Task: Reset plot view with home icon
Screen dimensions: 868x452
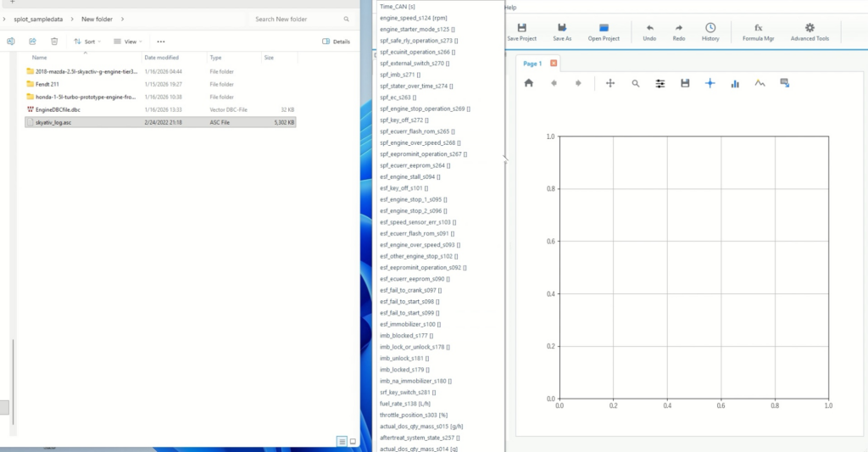Action: coord(529,83)
